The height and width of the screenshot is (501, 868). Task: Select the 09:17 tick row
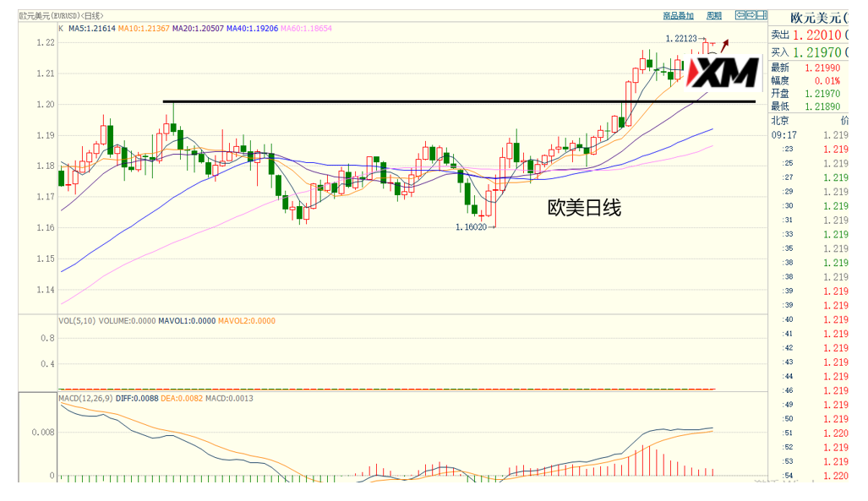(810, 135)
